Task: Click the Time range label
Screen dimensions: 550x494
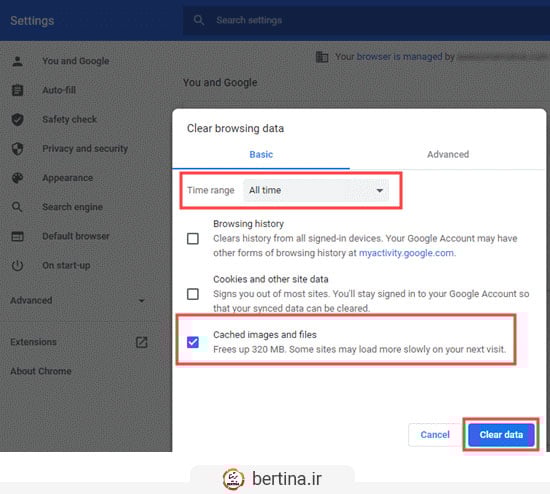Action: tap(210, 191)
